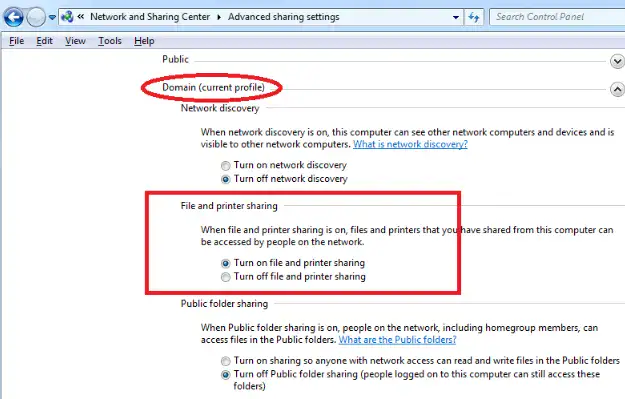Viewport: 625px width, 399px height.
Task: Select Turn on file and printer sharing
Action: [x=226, y=263]
